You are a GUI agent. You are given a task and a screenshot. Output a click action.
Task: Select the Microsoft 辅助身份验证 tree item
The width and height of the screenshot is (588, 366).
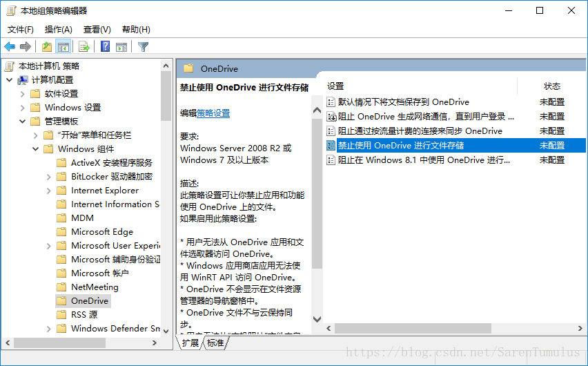click(x=115, y=260)
